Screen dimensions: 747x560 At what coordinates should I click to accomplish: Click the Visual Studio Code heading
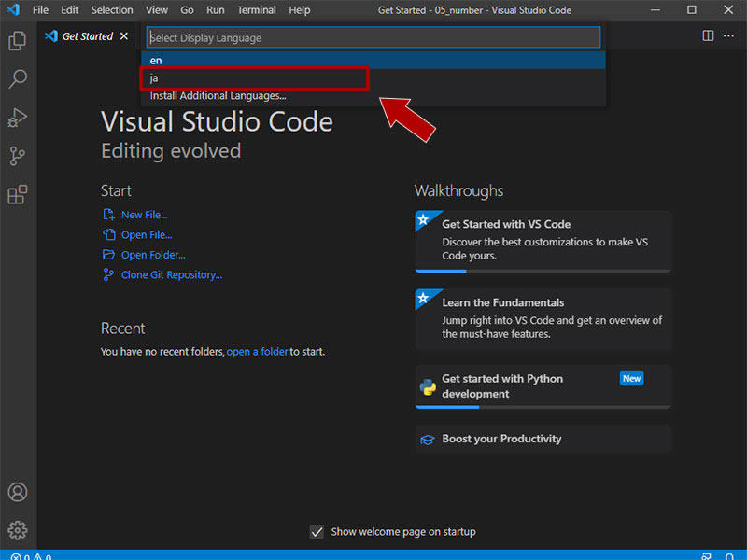[x=218, y=121]
